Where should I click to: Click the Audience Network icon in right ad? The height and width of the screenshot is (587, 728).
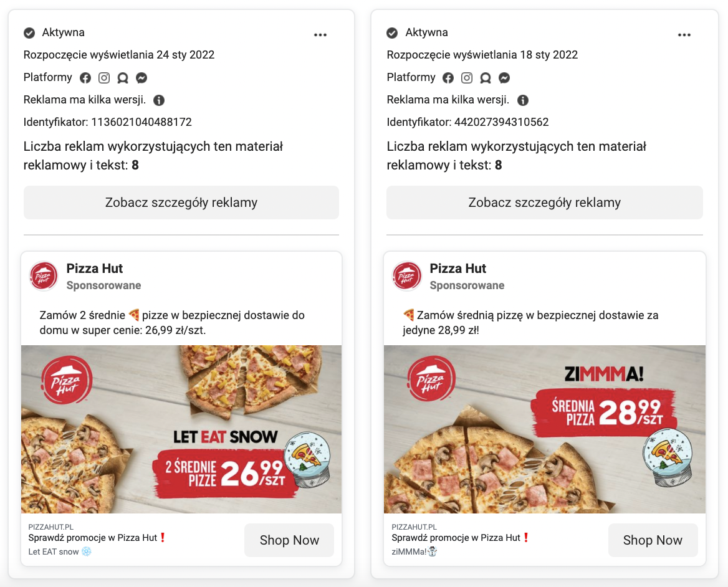pyautogui.click(x=486, y=78)
